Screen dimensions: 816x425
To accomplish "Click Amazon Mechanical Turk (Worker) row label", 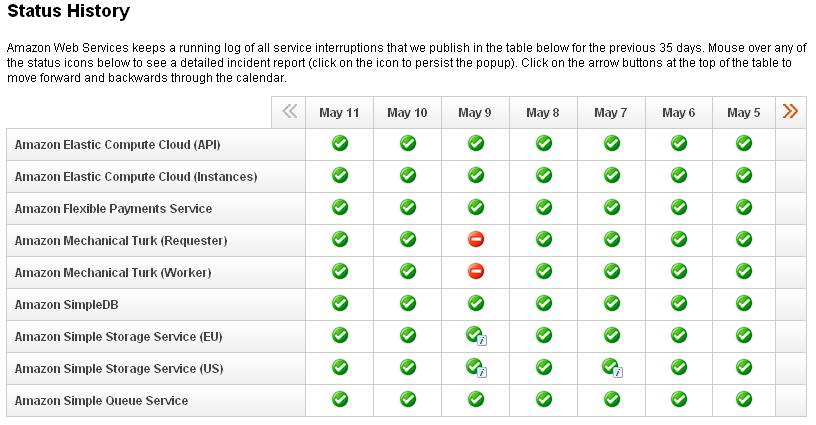I will 113,273.
